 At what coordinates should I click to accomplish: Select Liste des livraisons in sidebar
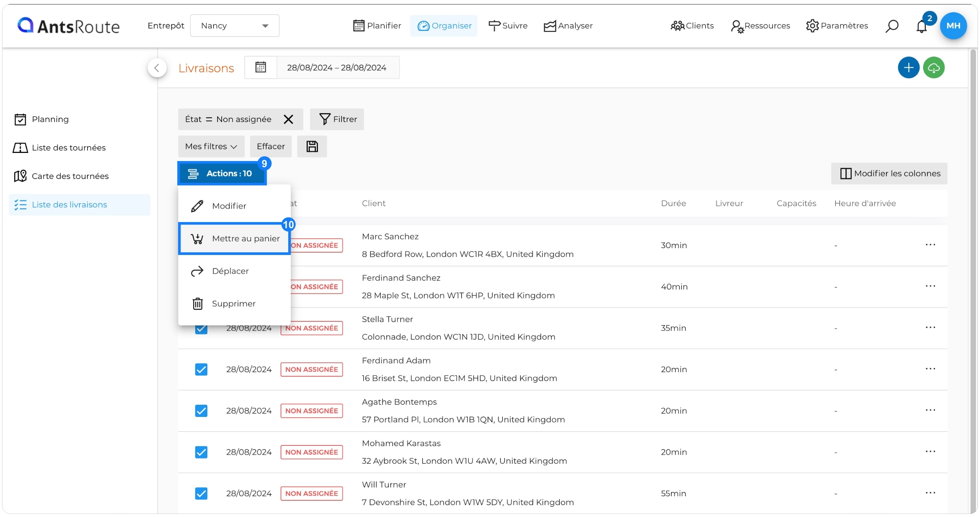(x=80, y=205)
